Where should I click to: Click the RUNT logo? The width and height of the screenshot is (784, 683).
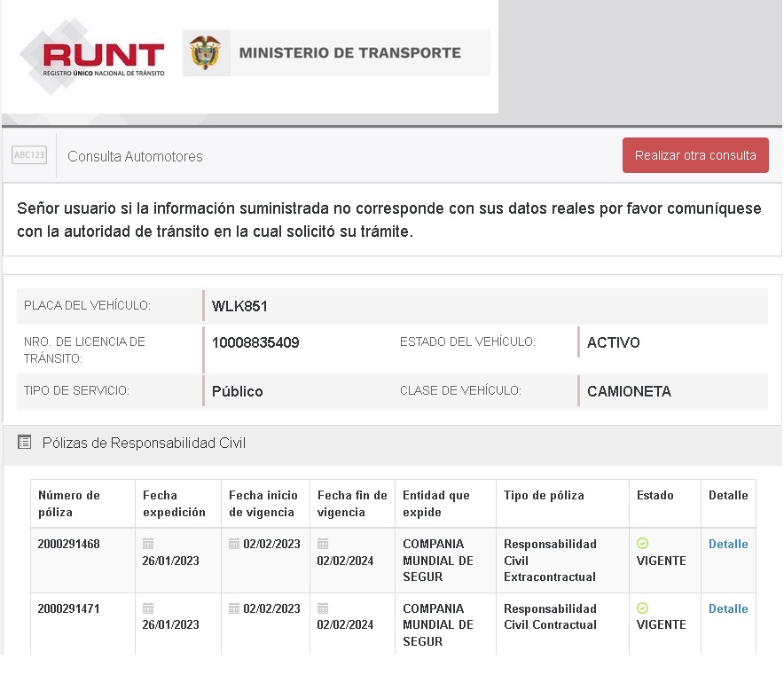[x=94, y=58]
